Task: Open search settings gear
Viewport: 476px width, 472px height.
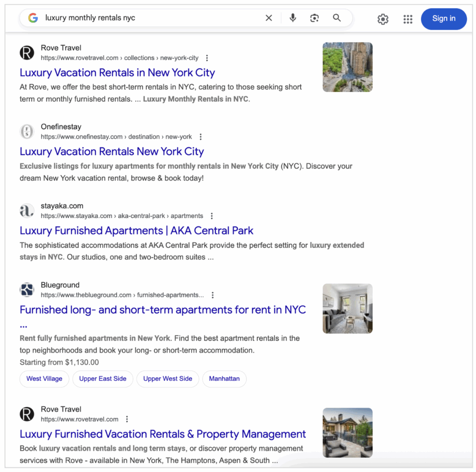Action: pos(383,19)
